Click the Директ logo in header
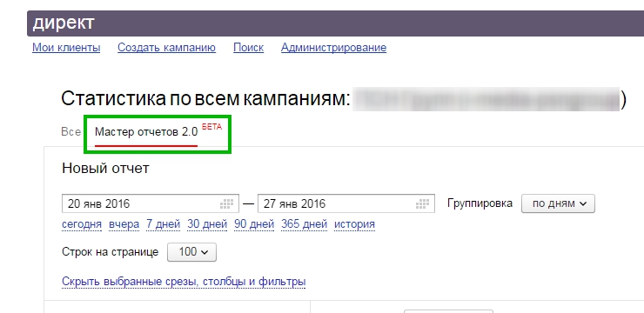 click(64, 23)
